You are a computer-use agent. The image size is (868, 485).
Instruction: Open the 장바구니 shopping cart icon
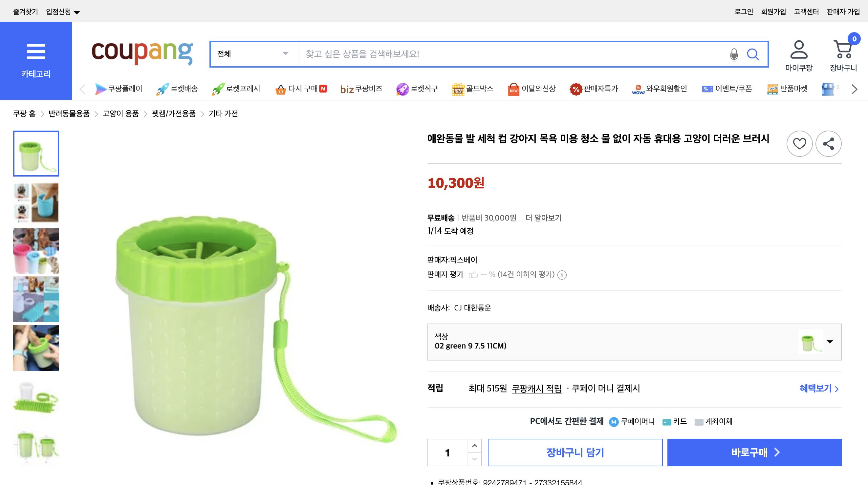pos(842,51)
